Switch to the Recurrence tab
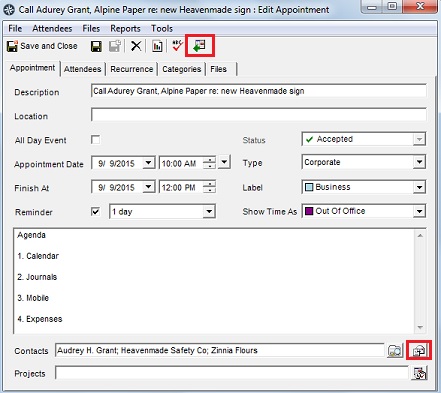Screen dimensions: 441x393 132,69
